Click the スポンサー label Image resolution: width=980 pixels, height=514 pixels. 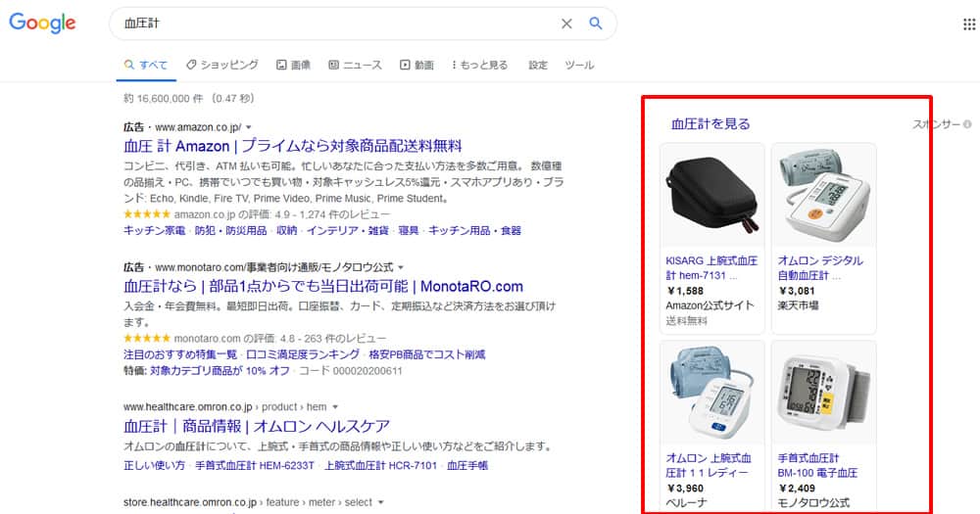(x=936, y=124)
